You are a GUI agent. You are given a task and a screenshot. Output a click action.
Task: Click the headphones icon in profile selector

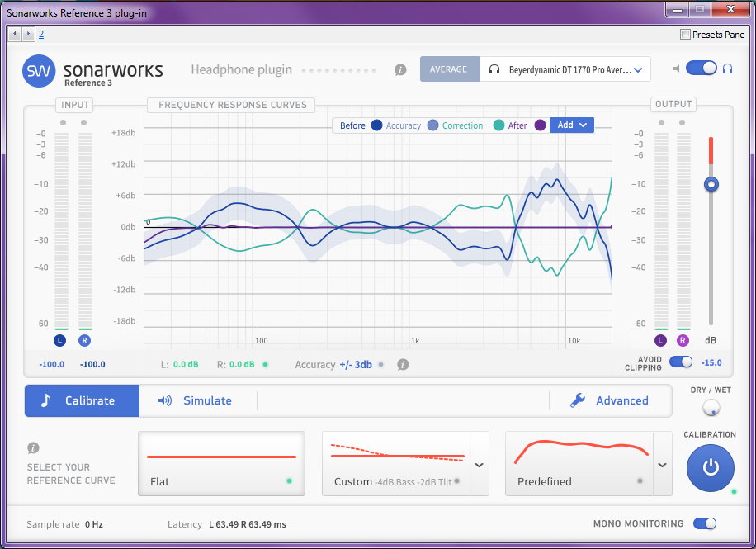click(494, 69)
